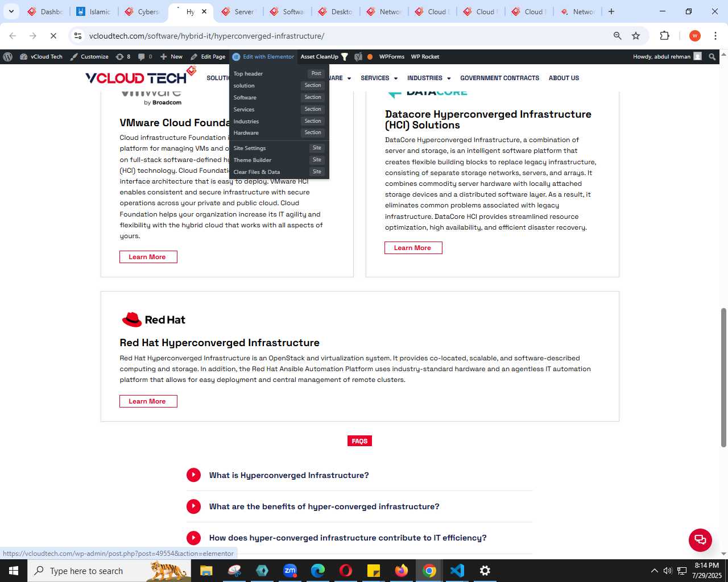Switch to the Server browser tab
The width and height of the screenshot is (728, 582).
[x=239, y=11]
